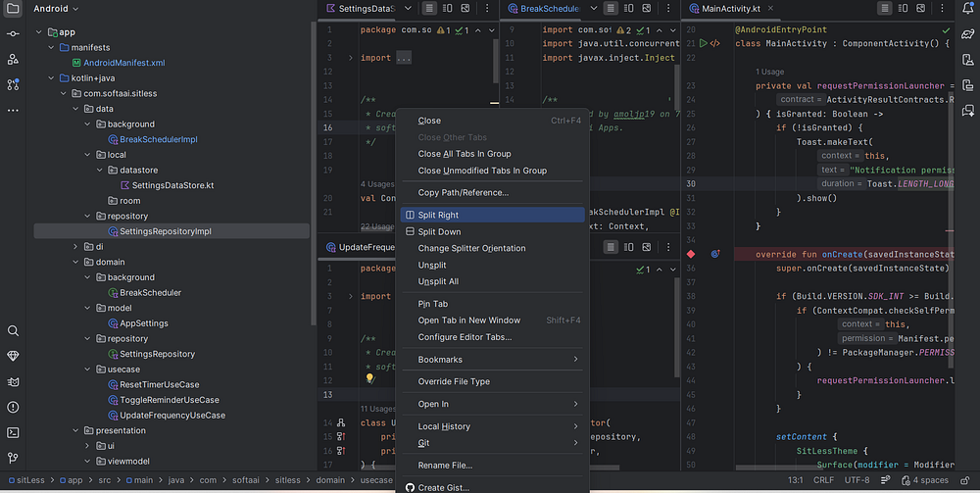Select Close All Tabs In Group
The height and width of the screenshot is (493, 980).
493,154
